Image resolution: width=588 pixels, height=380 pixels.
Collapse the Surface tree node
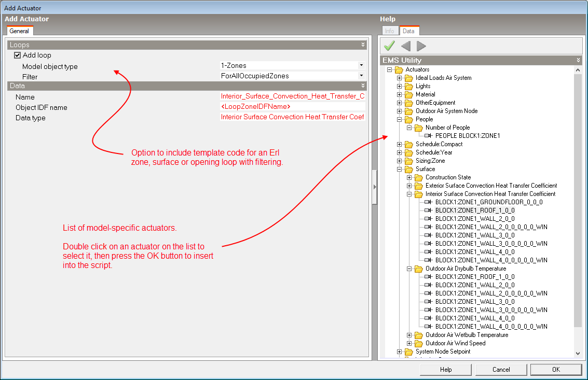coord(400,169)
